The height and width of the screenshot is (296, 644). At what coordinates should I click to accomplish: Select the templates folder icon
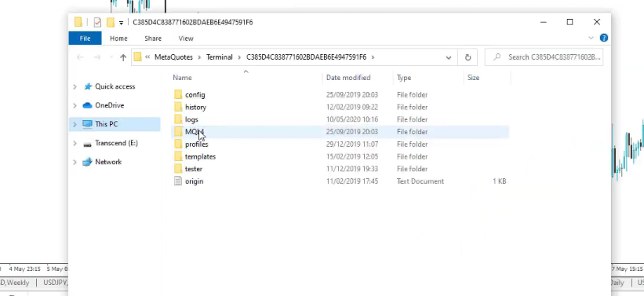(x=178, y=156)
